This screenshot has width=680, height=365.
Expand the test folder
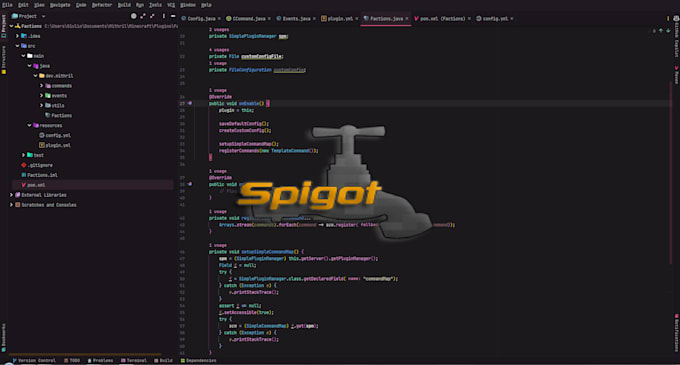coord(23,155)
